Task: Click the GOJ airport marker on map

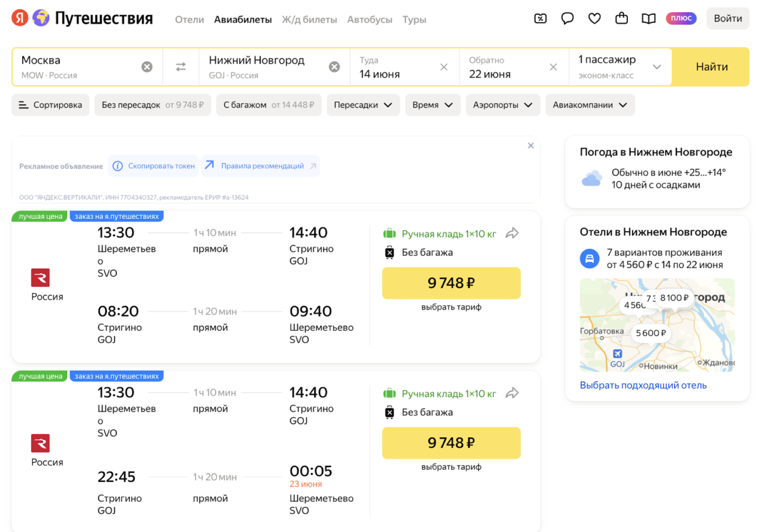Action: 617,354
